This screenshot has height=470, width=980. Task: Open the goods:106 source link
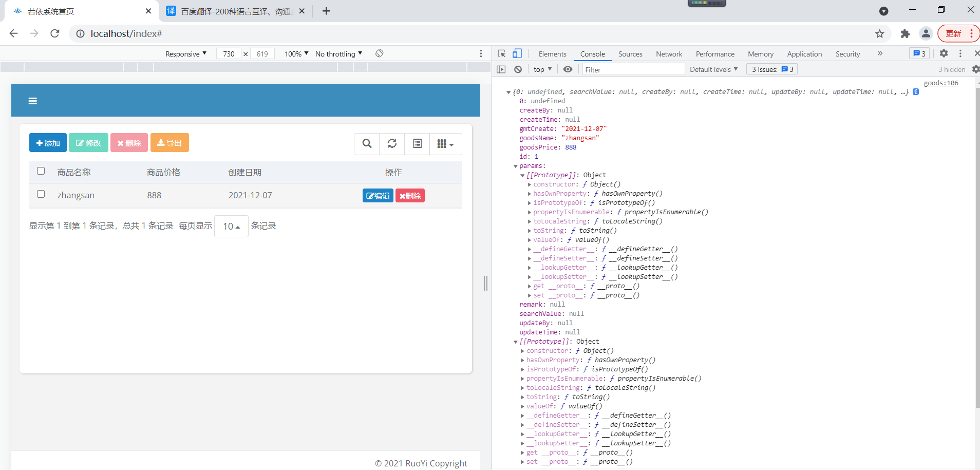[x=941, y=83]
